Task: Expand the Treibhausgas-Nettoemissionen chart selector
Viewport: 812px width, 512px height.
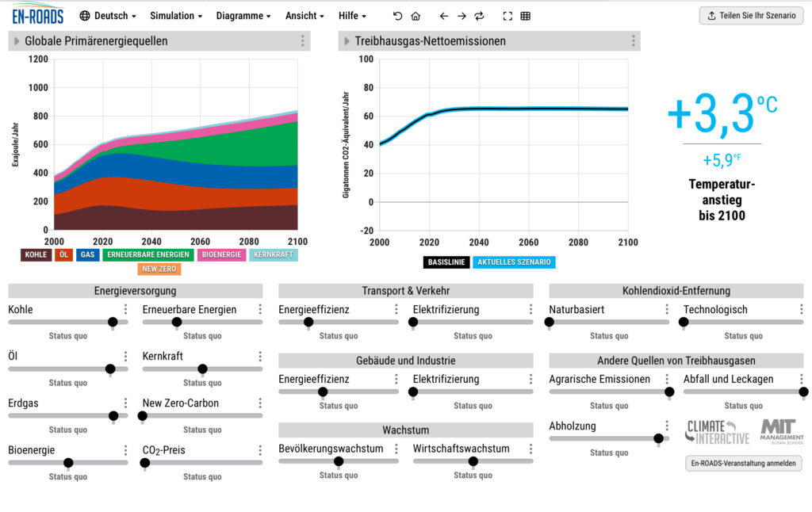Action: (x=347, y=41)
